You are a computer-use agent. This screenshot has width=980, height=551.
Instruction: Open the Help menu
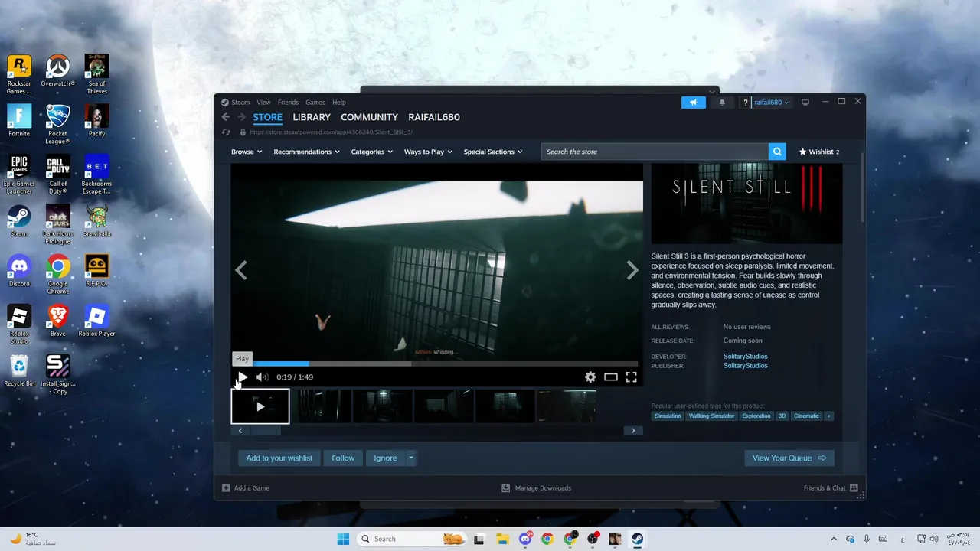(x=338, y=102)
